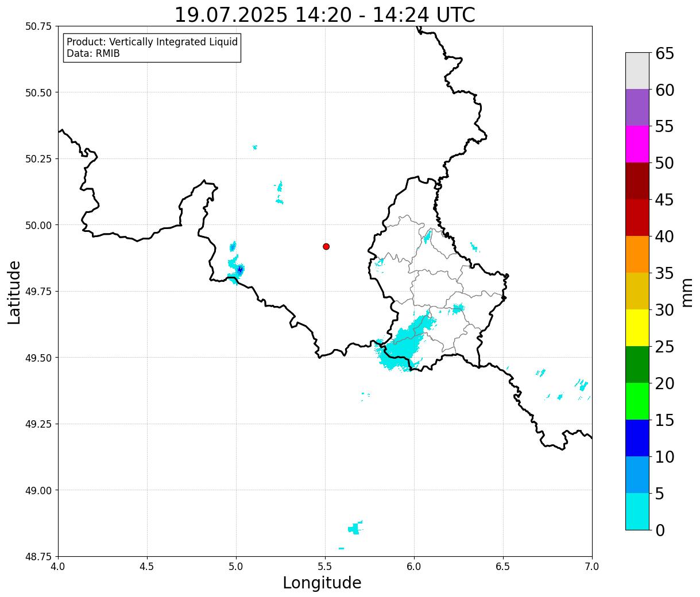Image resolution: width=700 pixels, height=597 pixels.
Task: Click the 49.00 latitude tick label
Action: click(x=38, y=490)
